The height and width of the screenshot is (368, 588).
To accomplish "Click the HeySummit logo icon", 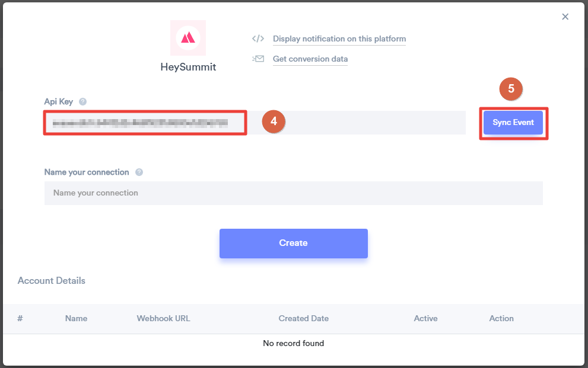I will (x=188, y=38).
